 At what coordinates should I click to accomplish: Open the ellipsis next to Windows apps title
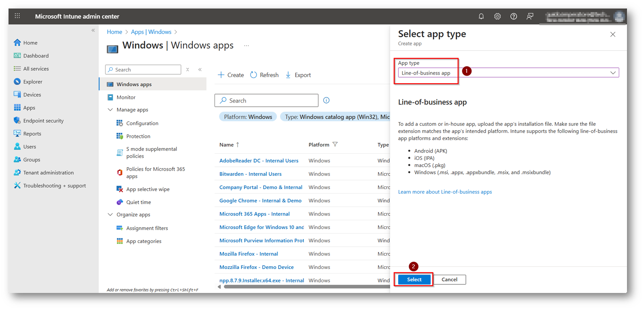246,46
